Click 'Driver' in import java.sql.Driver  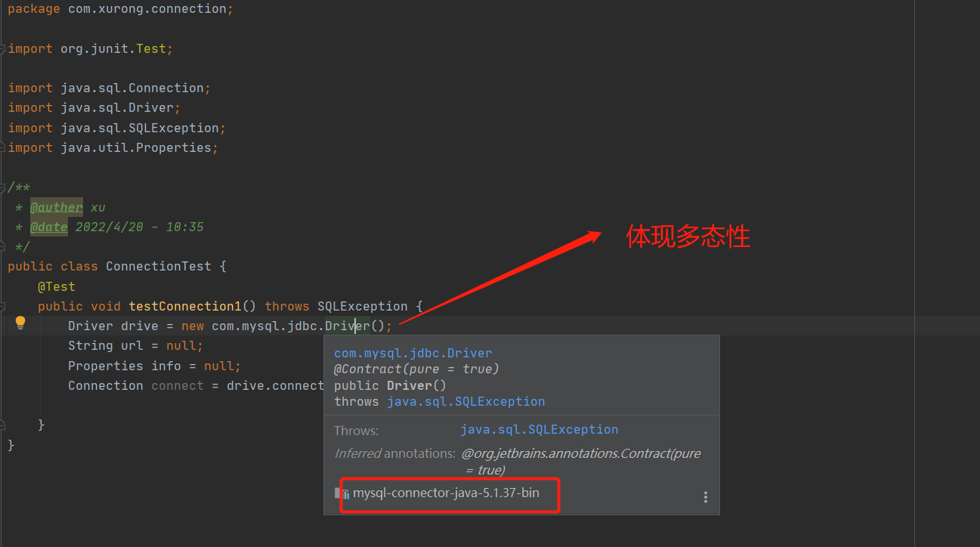[151, 108]
